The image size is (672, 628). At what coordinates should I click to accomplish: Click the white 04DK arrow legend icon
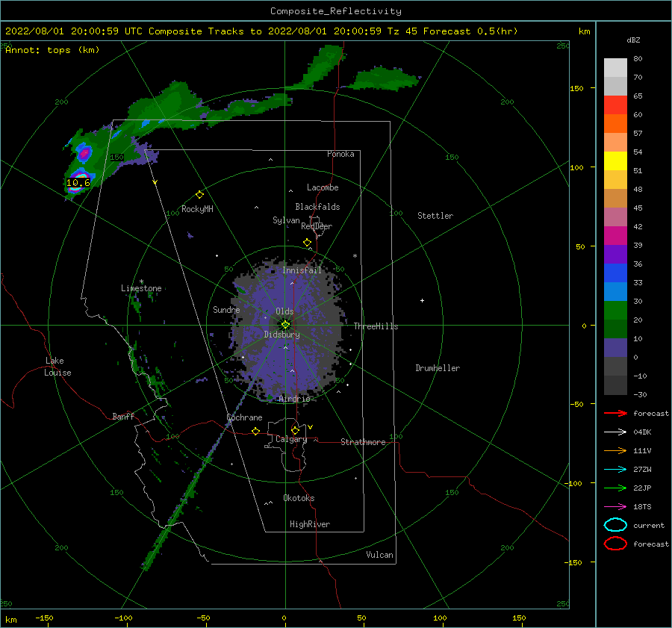615,432
